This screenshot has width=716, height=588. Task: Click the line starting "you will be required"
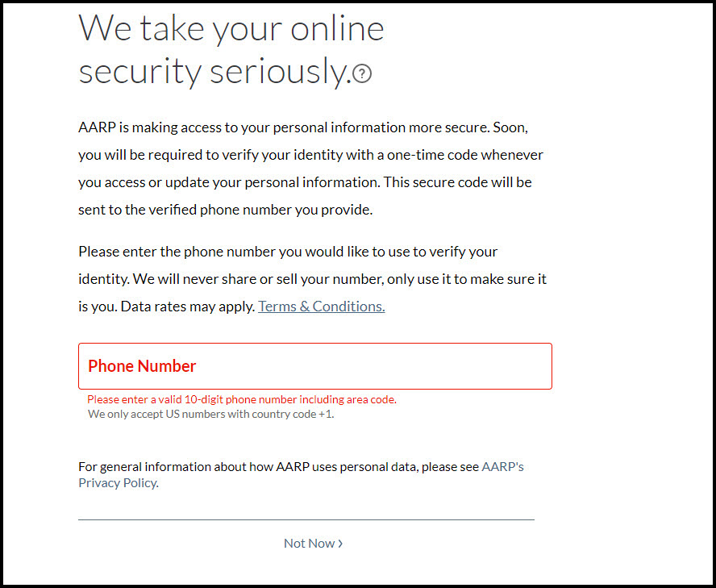pyautogui.click(x=310, y=155)
